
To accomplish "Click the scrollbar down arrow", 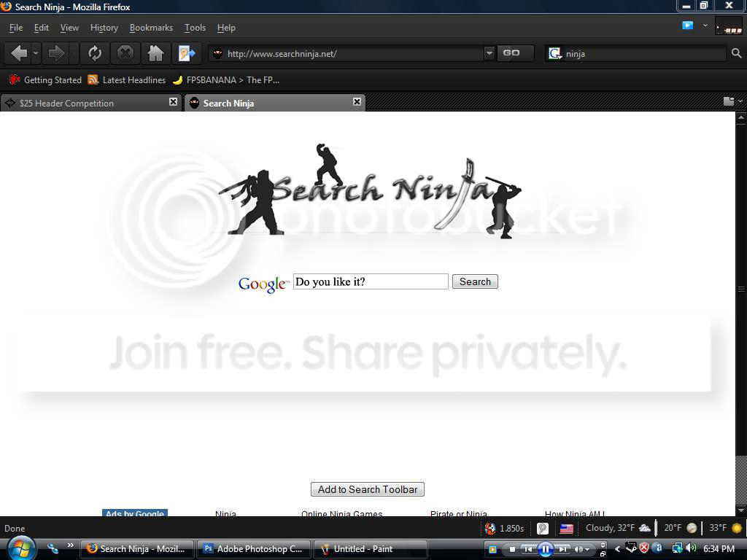I will pos(741,510).
